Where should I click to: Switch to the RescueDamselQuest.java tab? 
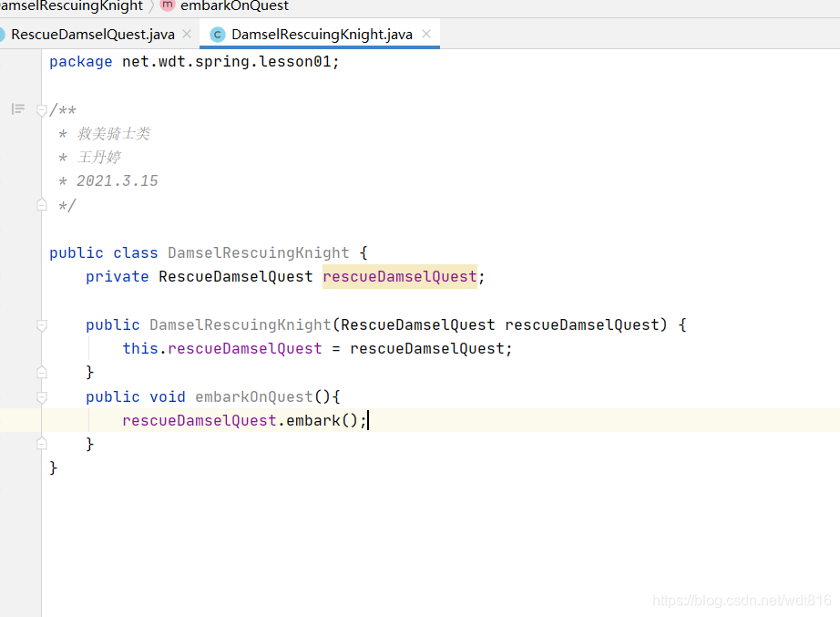coord(93,35)
